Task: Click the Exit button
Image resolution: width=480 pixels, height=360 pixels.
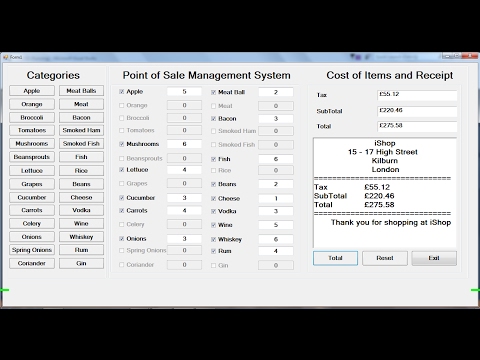Action: tap(434, 258)
